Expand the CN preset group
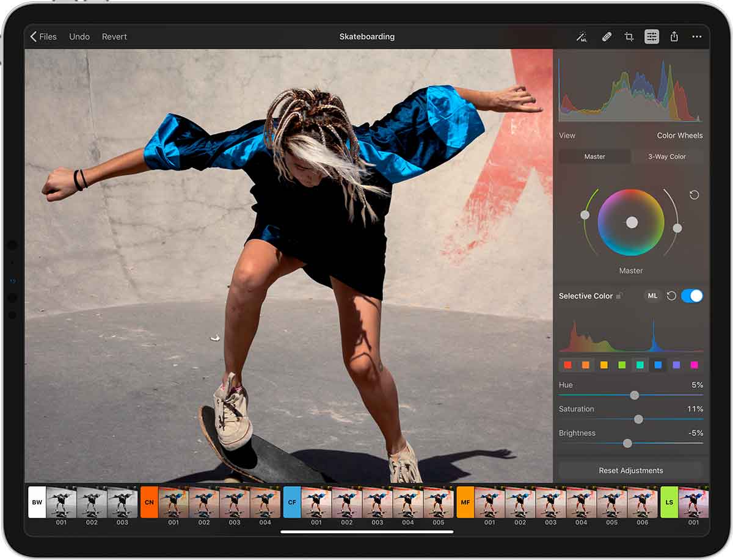 (149, 502)
